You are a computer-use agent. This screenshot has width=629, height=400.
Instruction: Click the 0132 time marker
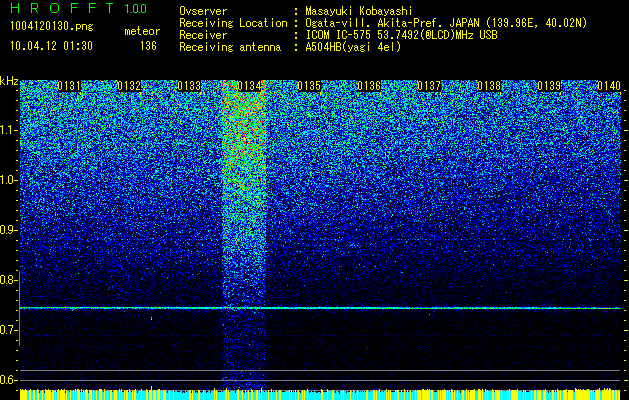[x=129, y=86]
